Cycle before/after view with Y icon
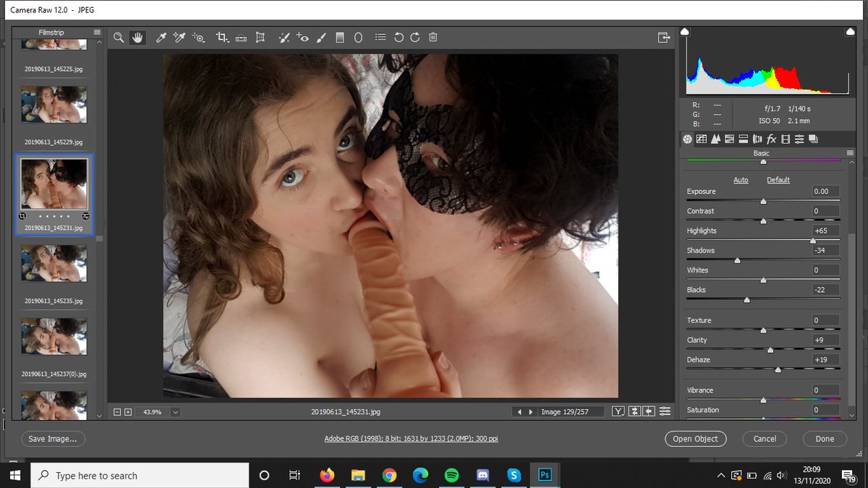 (618, 411)
